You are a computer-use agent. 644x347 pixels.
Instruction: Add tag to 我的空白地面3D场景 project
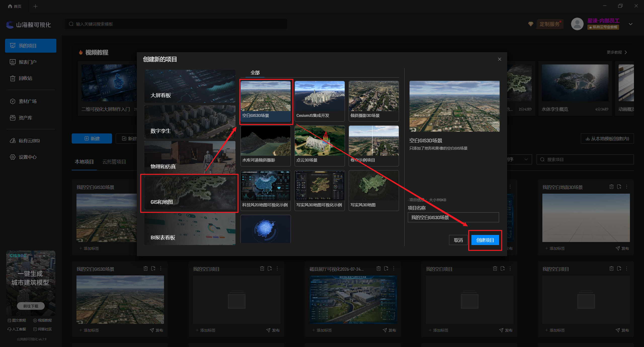pyautogui.click(x=555, y=248)
